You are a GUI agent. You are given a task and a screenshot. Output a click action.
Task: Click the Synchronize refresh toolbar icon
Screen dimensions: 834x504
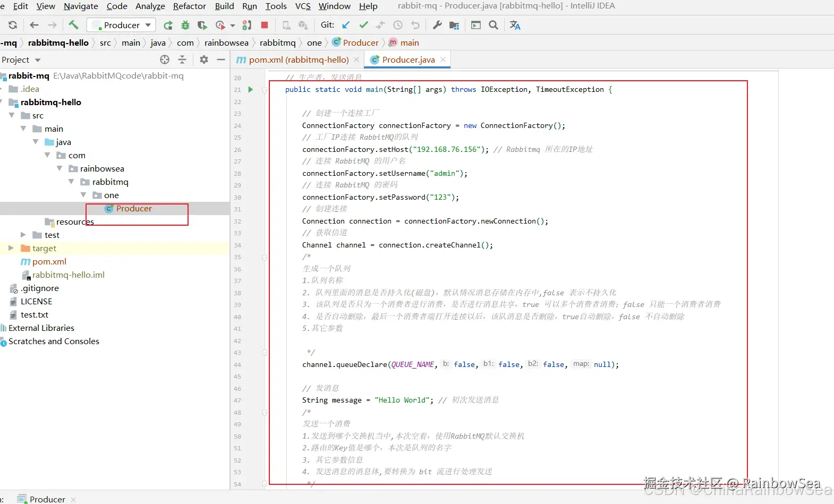pyautogui.click(x=13, y=25)
